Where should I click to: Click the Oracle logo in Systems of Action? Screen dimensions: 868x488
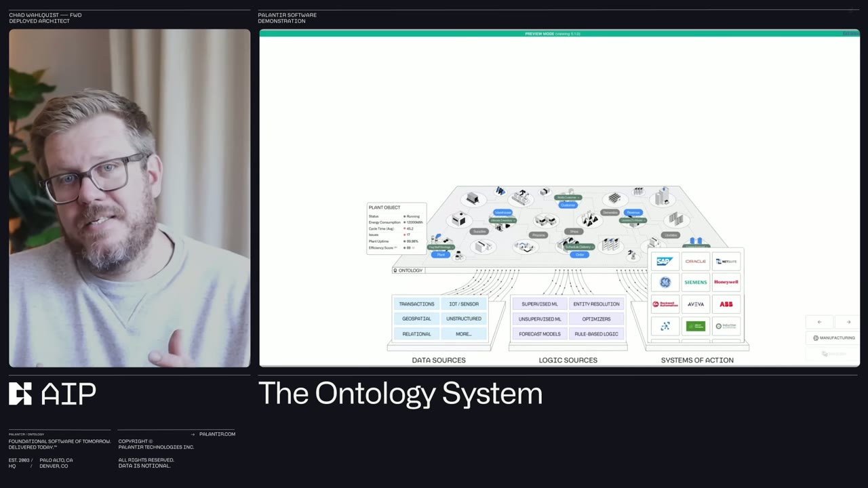pos(695,261)
